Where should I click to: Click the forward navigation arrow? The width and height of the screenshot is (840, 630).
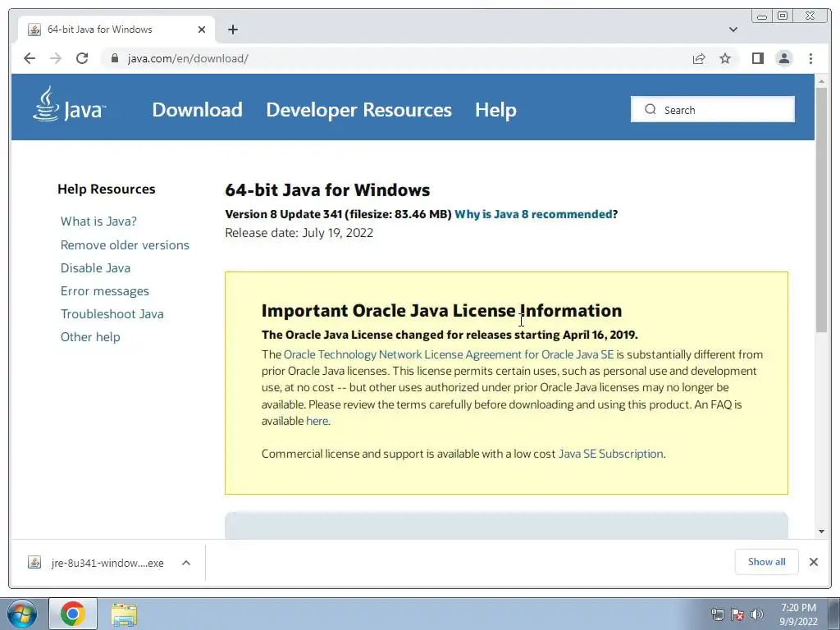(56, 58)
